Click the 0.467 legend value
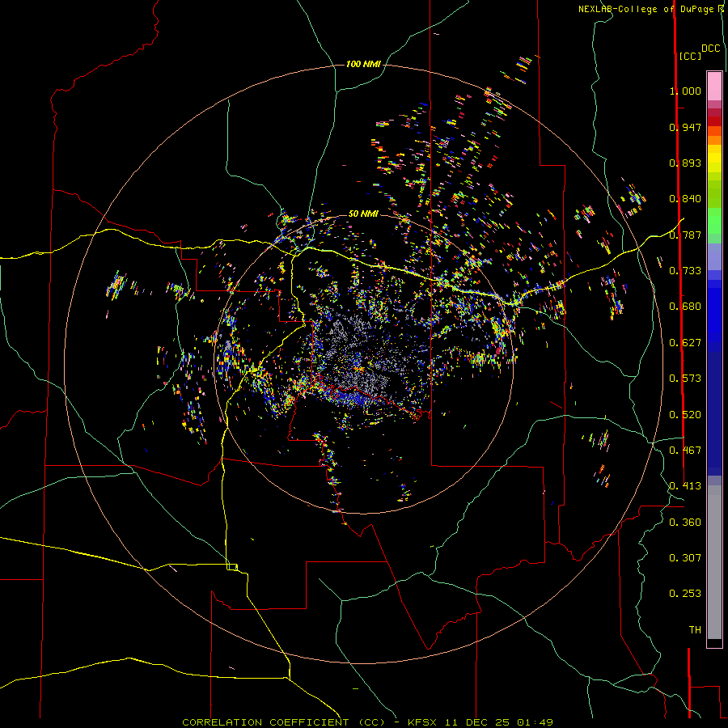The height and width of the screenshot is (728, 728). [685, 451]
